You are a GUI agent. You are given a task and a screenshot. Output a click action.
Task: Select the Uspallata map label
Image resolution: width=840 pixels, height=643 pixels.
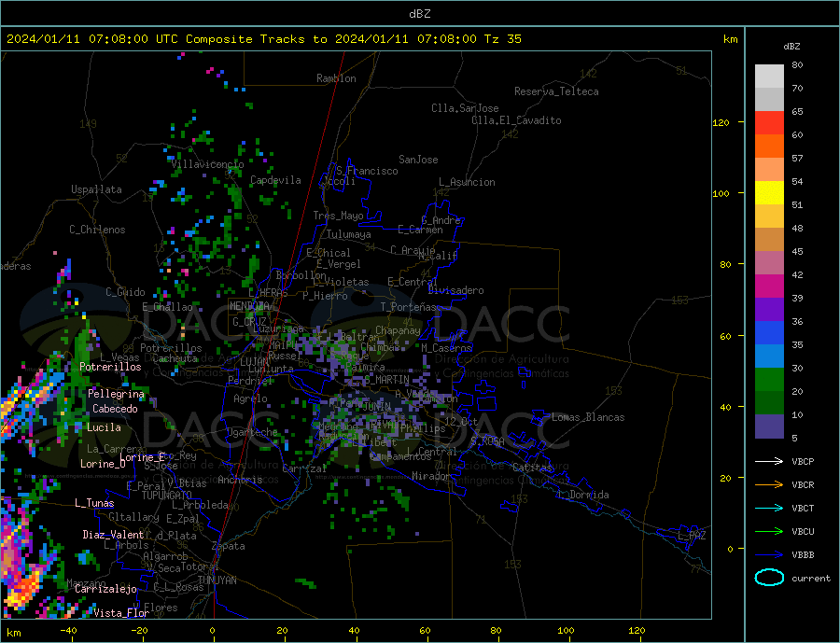coord(96,189)
